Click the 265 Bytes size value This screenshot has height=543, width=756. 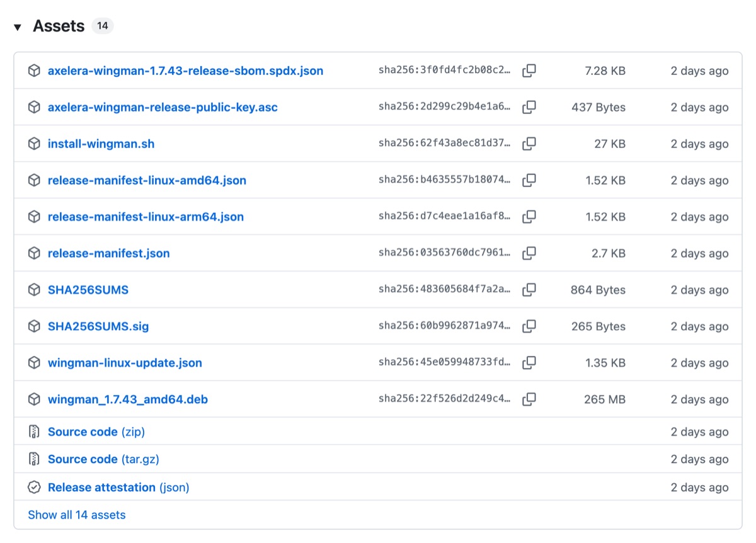[598, 326]
